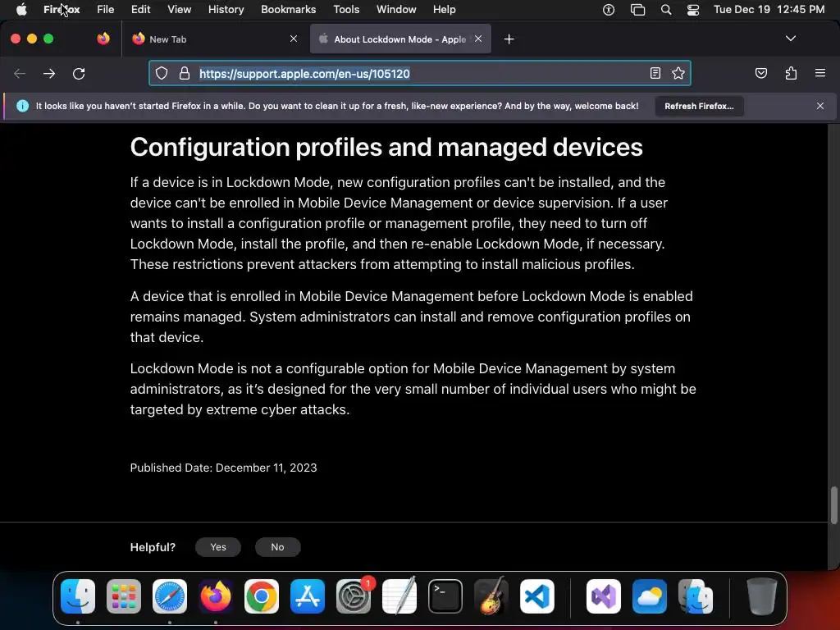
Task: Open the Trash in the dock
Action: (x=761, y=596)
